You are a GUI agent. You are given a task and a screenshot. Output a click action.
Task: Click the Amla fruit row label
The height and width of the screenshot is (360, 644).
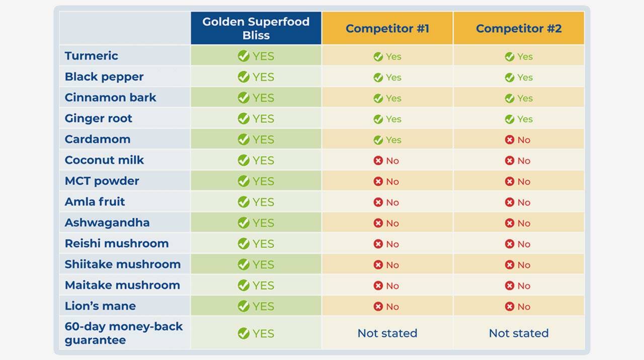click(x=95, y=202)
